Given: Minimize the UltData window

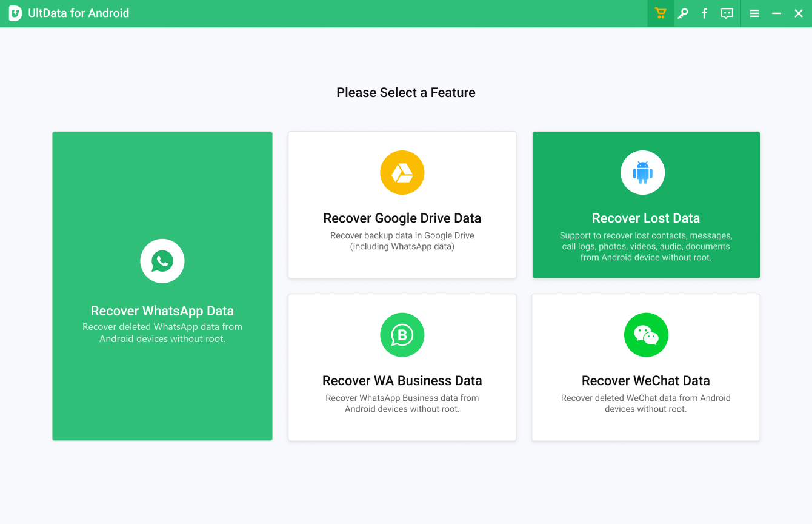Looking at the screenshot, I should (776, 13).
